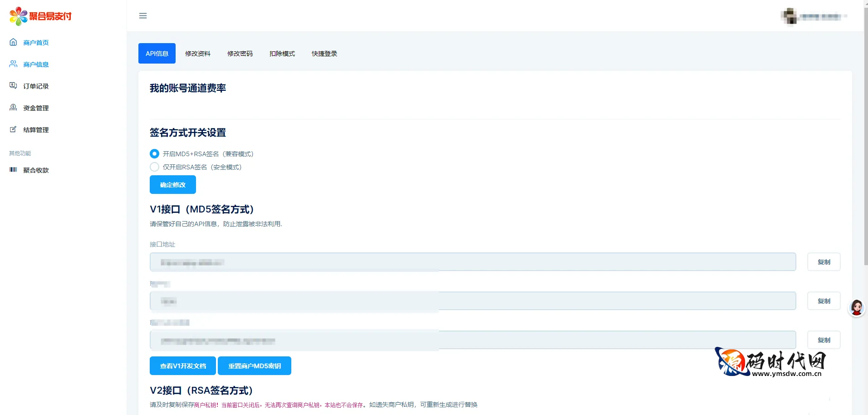The width and height of the screenshot is (868, 415).
Task: Click the 商户信息 users icon
Action: (x=13, y=64)
